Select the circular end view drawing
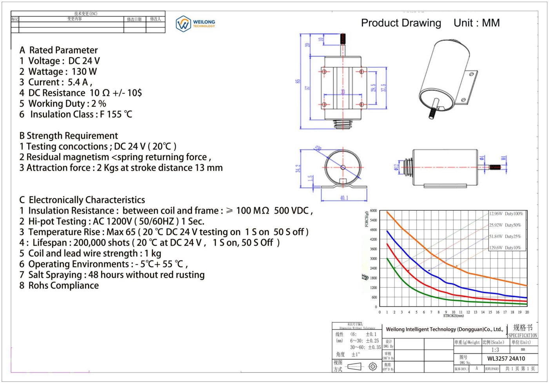554x392 pixels. (x=342, y=169)
